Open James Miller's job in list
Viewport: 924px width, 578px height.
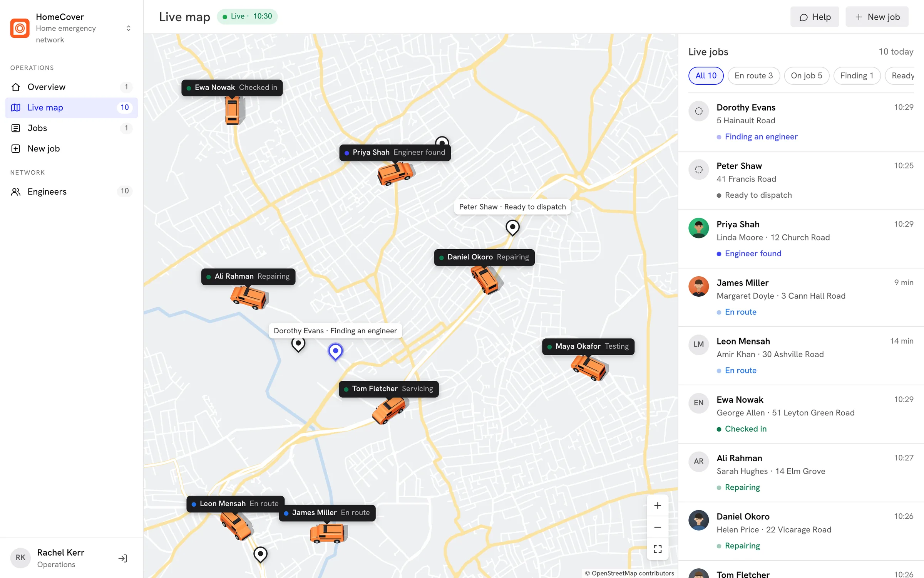point(801,297)
